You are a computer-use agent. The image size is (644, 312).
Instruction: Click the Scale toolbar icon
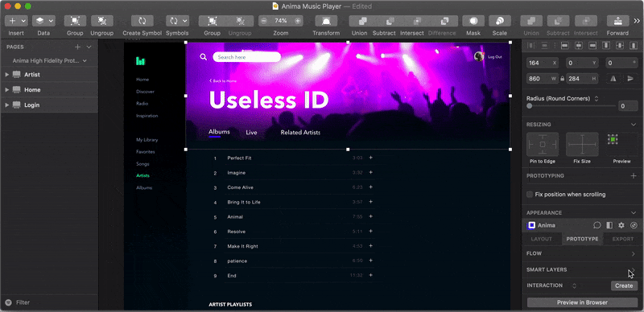[500, 21]
